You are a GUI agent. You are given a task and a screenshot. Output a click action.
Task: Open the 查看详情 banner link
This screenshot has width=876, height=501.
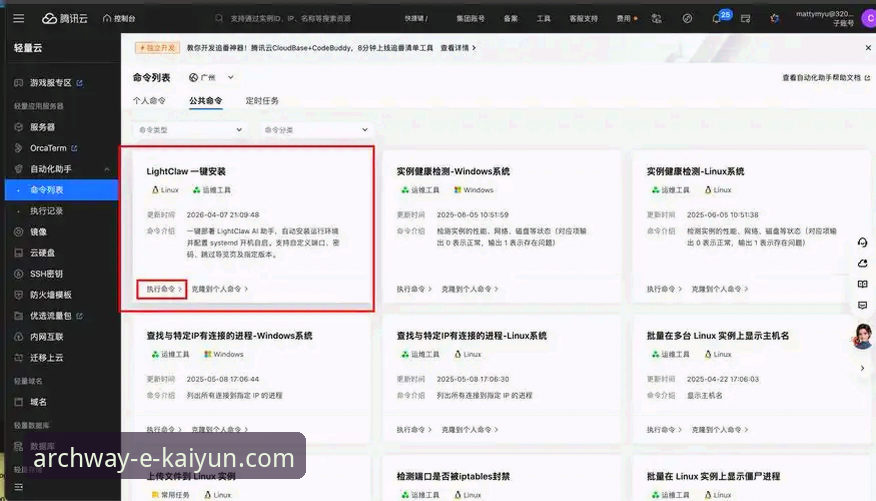tap(458, 48)
